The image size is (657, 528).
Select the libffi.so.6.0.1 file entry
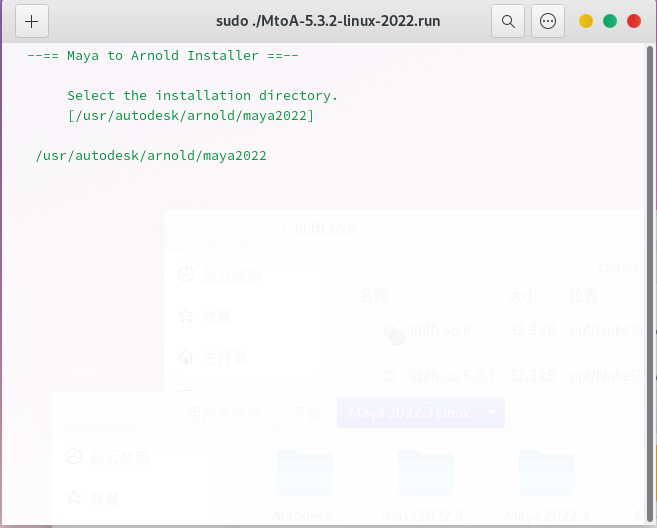(x=453, y=376)
